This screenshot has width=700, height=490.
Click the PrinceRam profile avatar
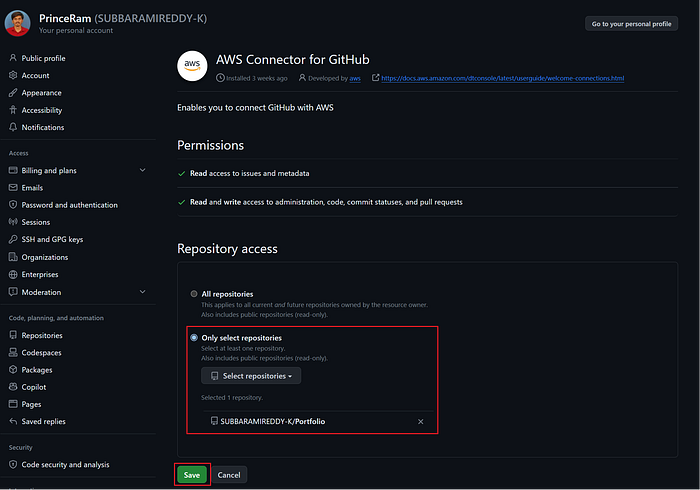pos(19,23)
